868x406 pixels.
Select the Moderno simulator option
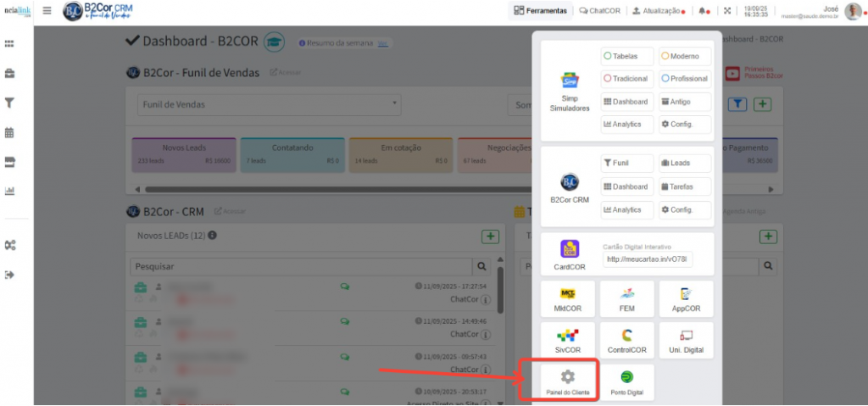coord(685,56)
